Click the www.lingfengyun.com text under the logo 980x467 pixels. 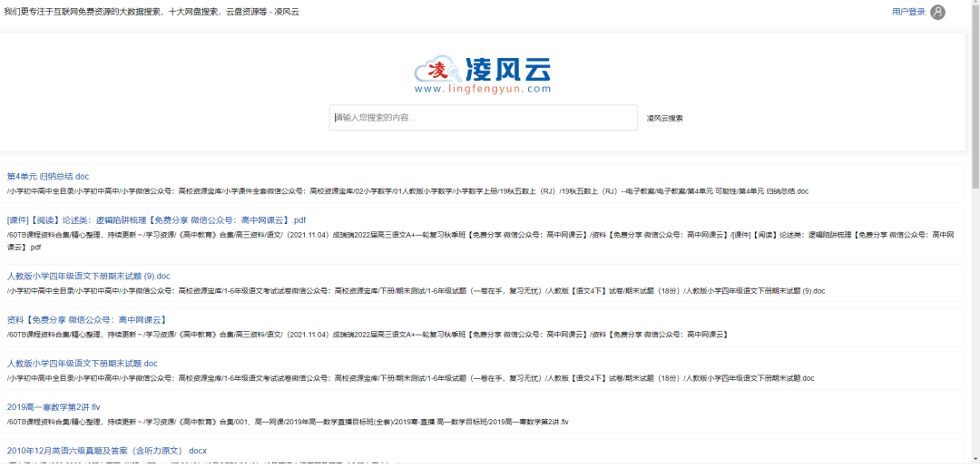click(x=482, y=89)
